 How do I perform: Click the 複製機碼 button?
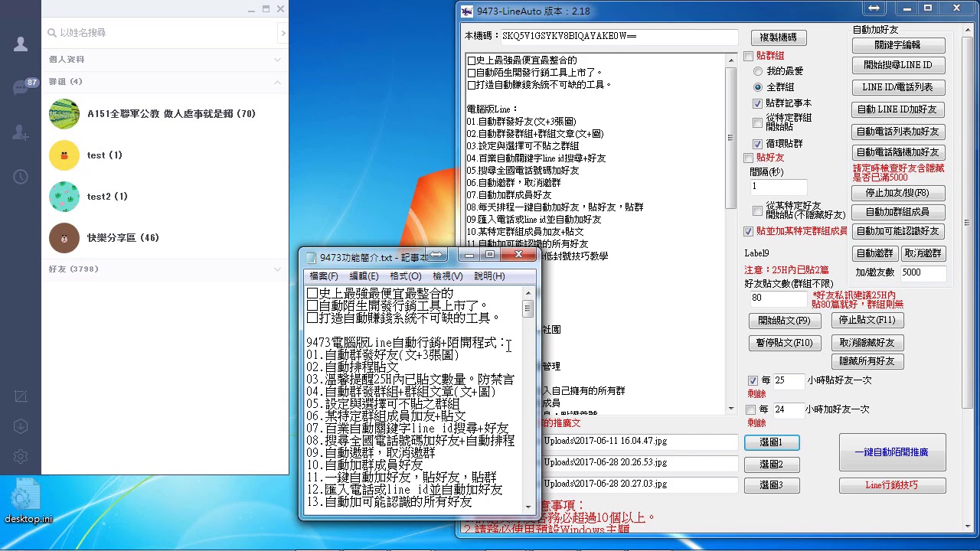click(778, 37)
